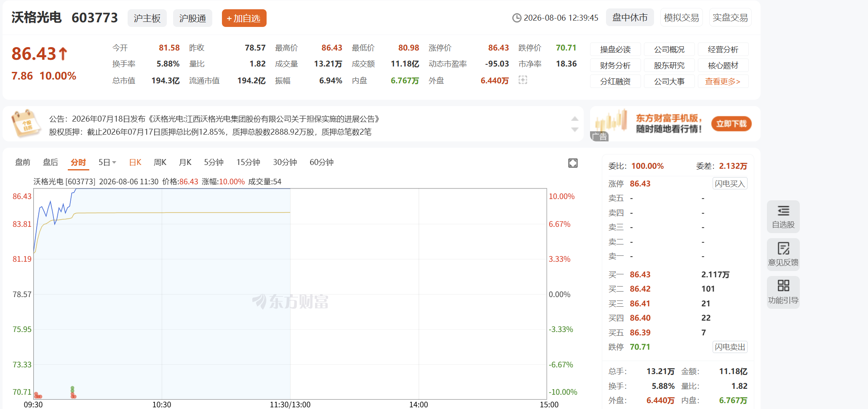Switch chart to 15分钟
Image resolution: width=868 pixels, height=409 pixels.
[248, 162]
